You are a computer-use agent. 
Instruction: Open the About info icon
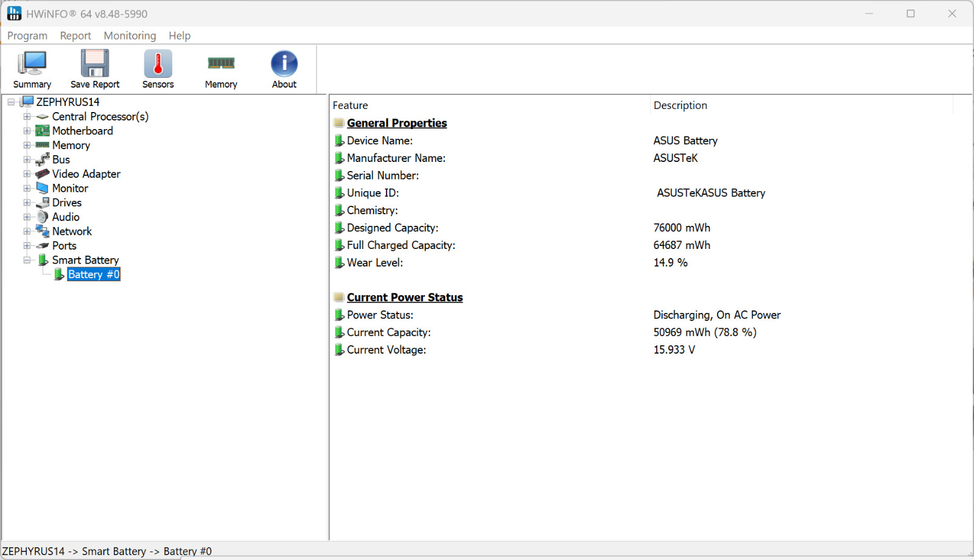coord(284,63)
